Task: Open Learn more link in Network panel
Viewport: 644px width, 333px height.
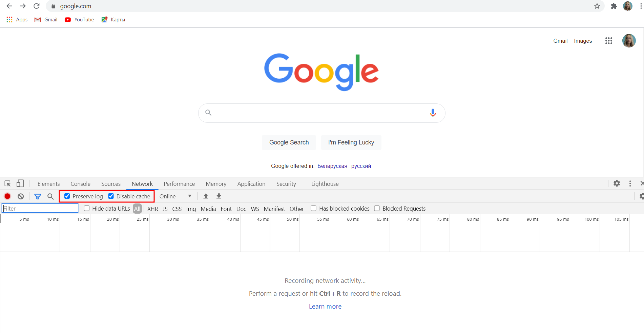Action: pyautogui.click(x=325, y=307)
